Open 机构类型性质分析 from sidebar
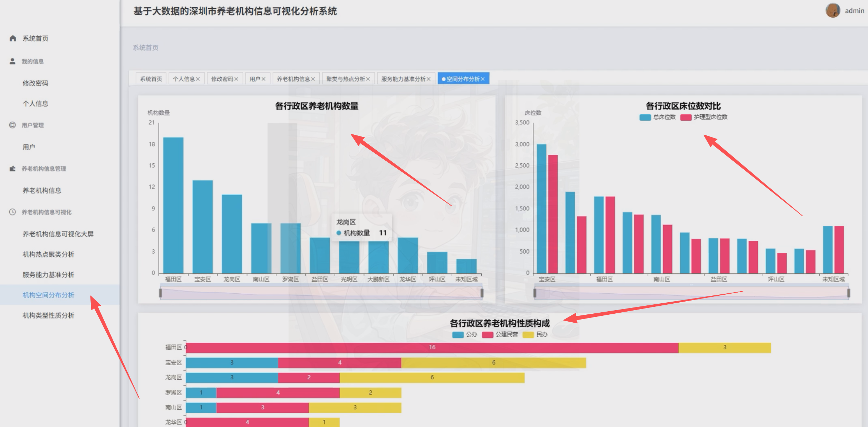868x427 pixels. 48,315
